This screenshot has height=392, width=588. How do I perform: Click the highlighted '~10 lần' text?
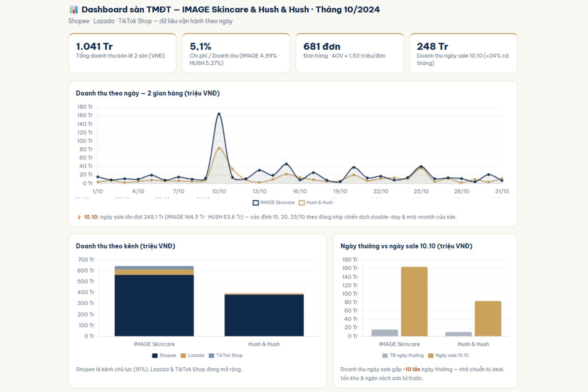(x=412, y=369)
